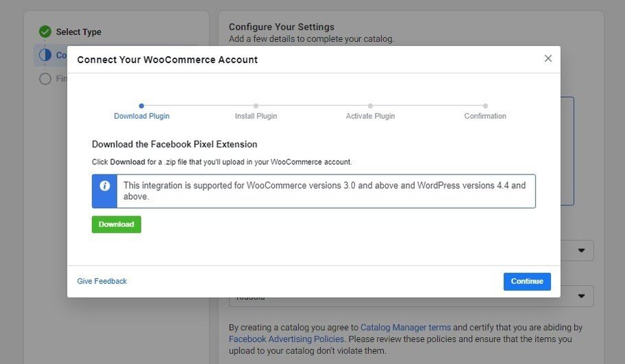Click the half-filled Configure step circle icon
The image size is (625, 364).
45,55
